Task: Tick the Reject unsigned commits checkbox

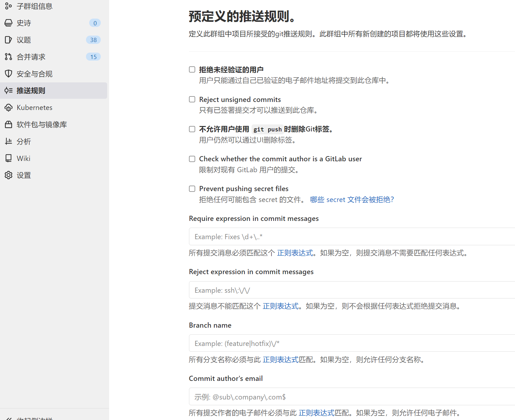Action: pyautogui.click(x=192, y=99)
